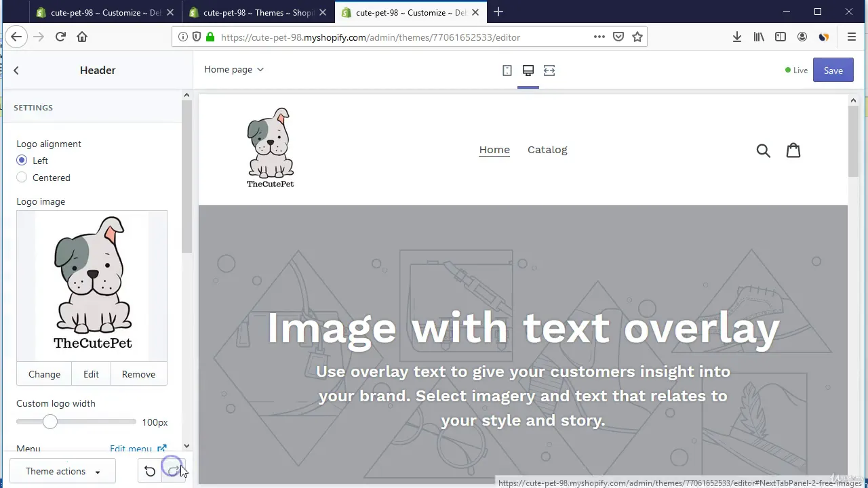Open the shopping cart bag icon
The height and width of the screenshot is (488, 868).
pos(793,150)
